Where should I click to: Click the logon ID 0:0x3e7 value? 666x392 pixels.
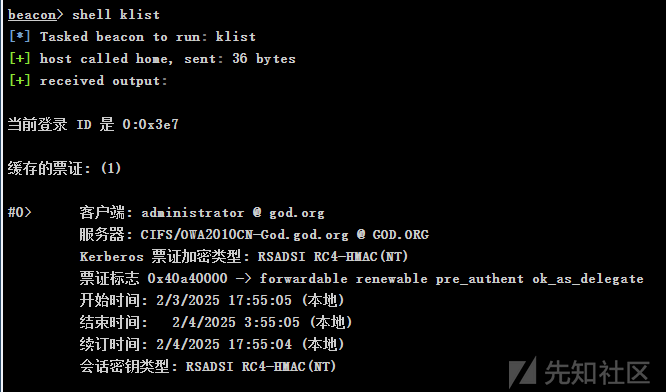(150, 124)
